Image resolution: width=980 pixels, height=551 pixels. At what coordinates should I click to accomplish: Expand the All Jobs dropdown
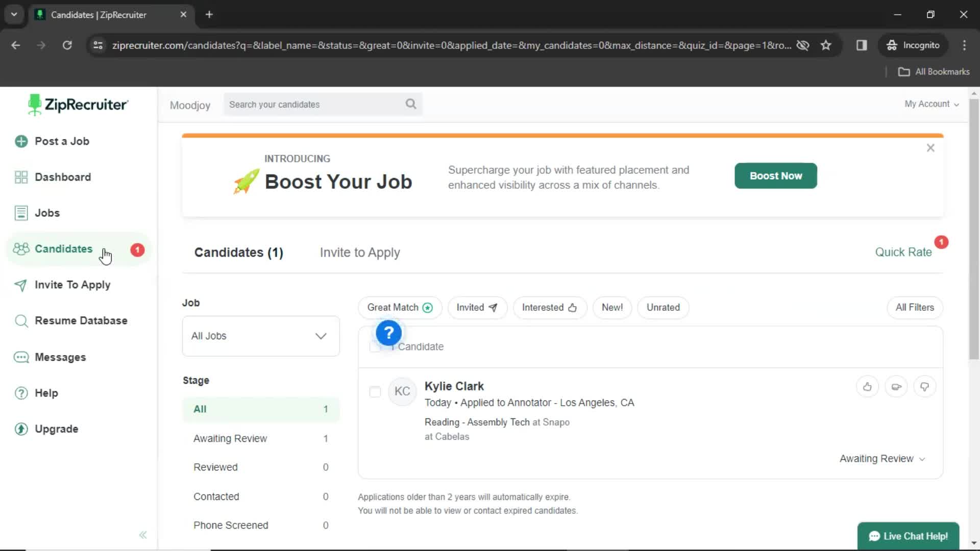[x=259, y=335]
